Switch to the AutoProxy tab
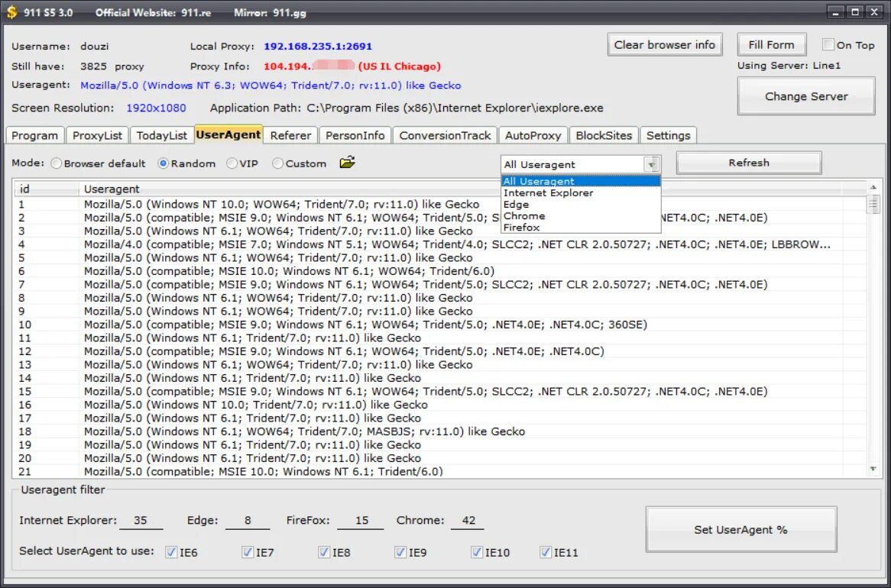 [533, 135]
